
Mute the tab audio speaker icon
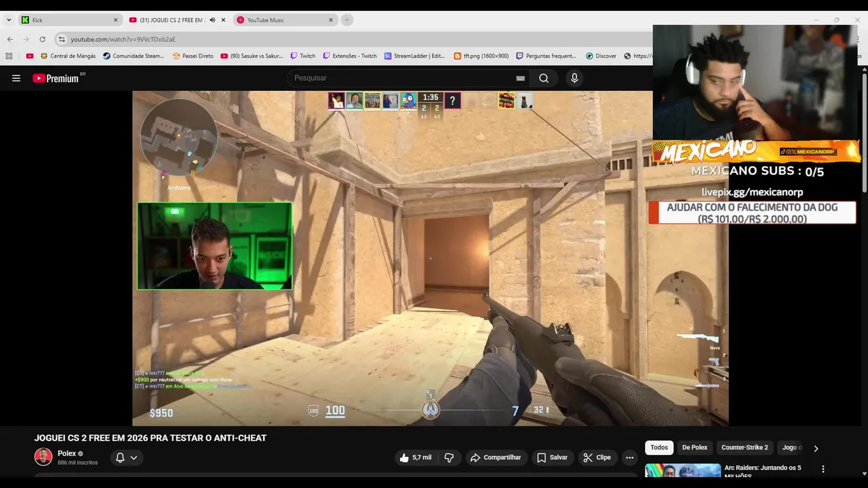click(212, 20)
